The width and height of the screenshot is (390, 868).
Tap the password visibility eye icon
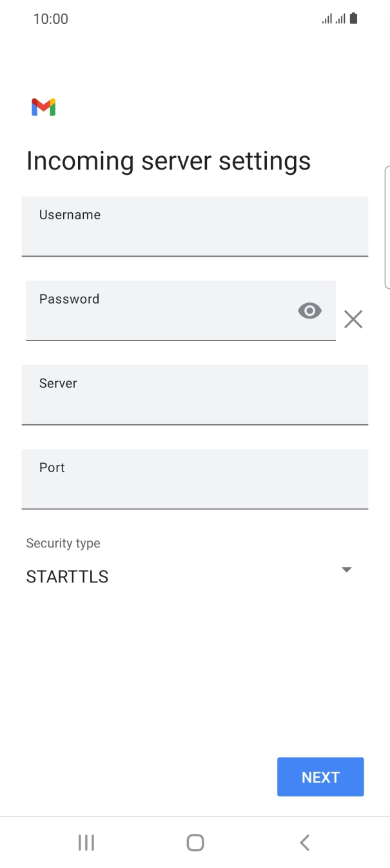pyautogui.click(x=309, y=310)
